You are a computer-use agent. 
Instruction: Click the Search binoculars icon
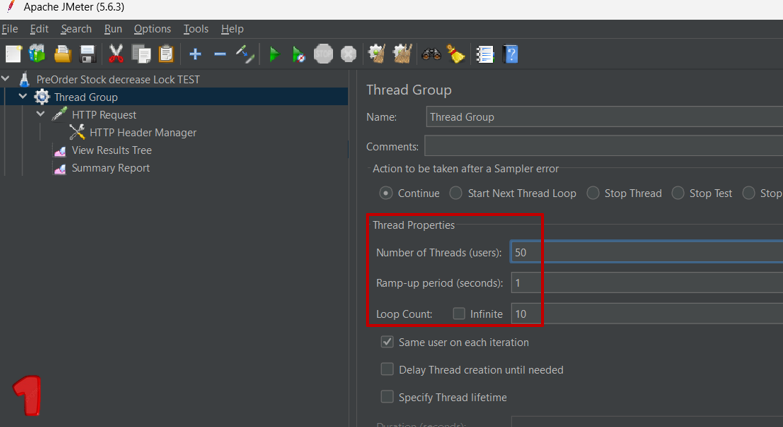tap(431, 54)
